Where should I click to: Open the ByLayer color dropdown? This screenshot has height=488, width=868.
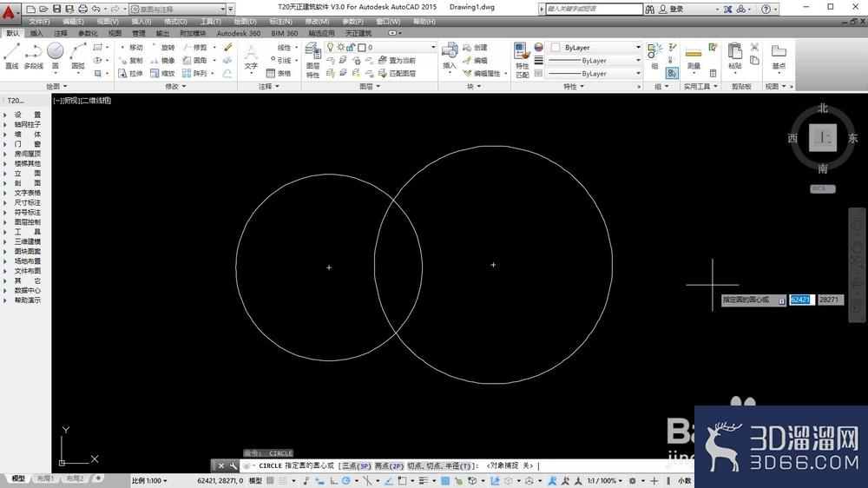[593, 48]
